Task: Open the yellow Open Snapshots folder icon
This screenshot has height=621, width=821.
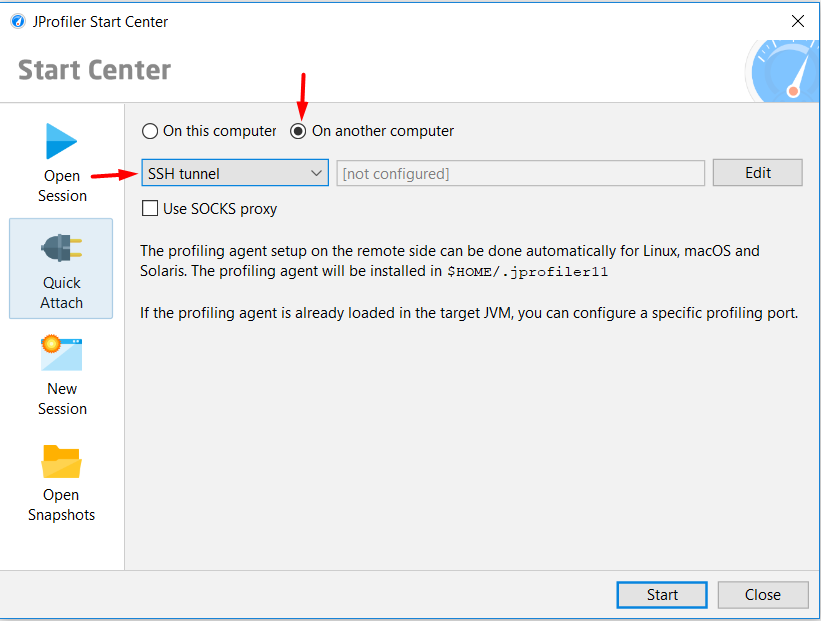Action: [x=61, y=461]
